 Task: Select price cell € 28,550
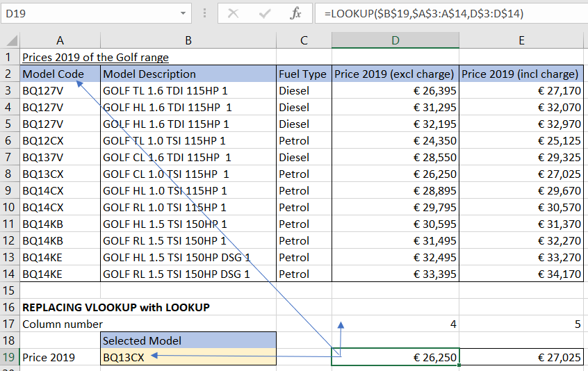395,158
